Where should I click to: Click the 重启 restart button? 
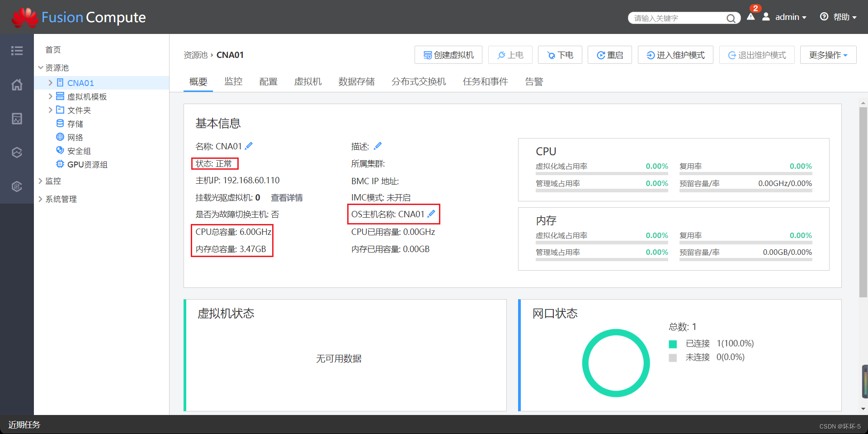point(610,55)
